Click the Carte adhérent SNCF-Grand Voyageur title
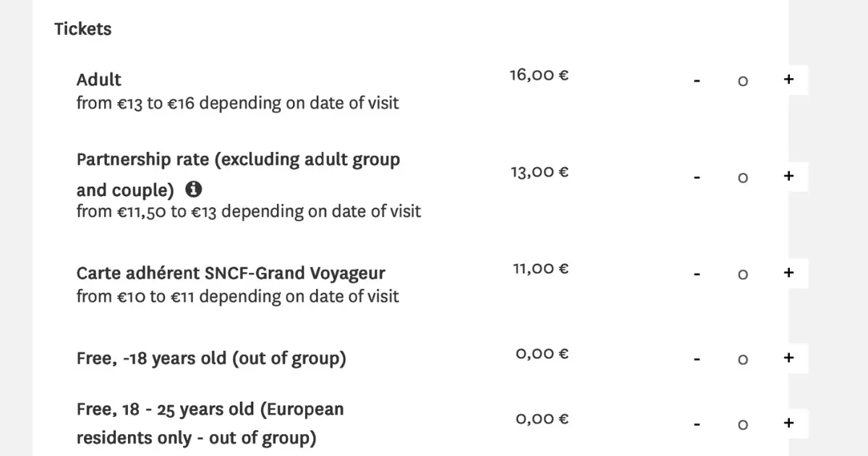 tap(231, 274)
